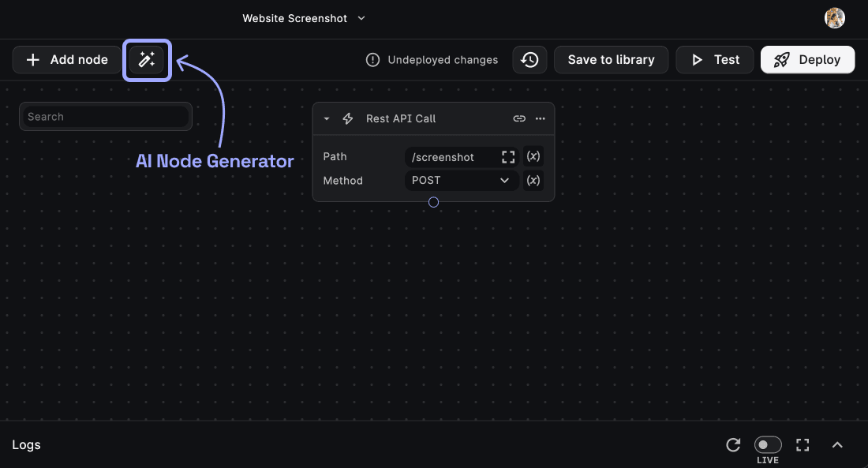Screen dimensions: 868x468
Task: Click Save to library
Action: pyautogui.click(x=611, y=59)
